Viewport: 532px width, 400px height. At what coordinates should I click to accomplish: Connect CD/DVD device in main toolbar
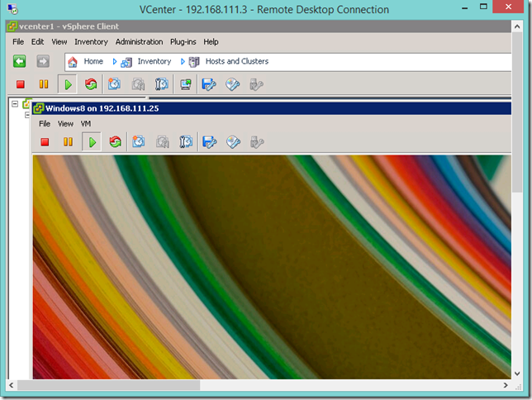233,84
